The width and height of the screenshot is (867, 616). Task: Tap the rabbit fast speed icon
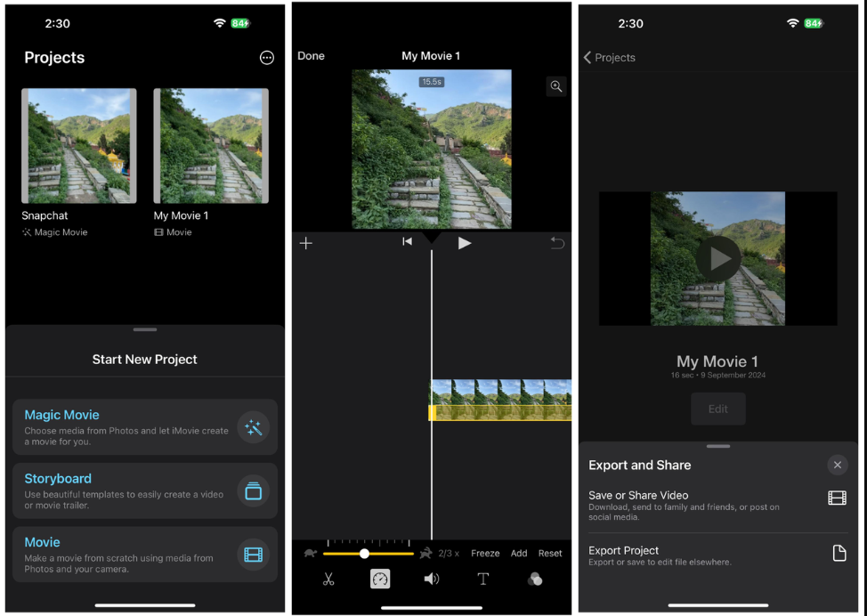pos(425,553)
